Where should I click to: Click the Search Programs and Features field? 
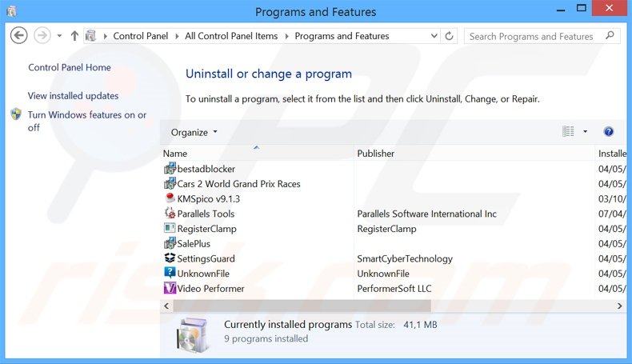[542, 36]
